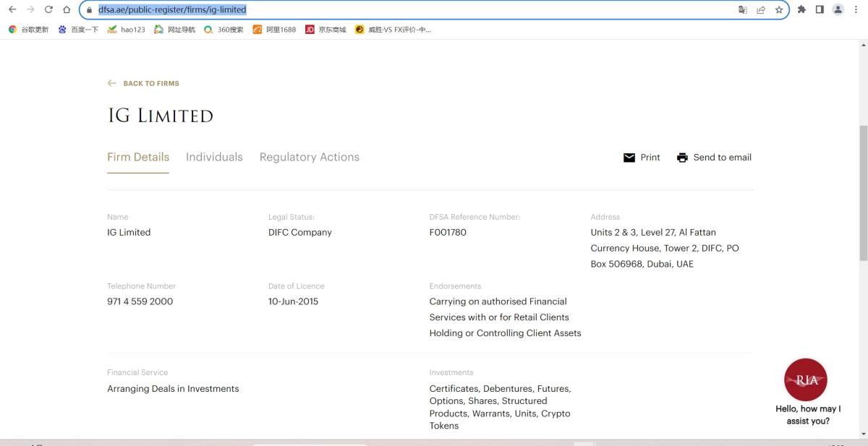Viewport: 868px width, 446px height.
Task: Toggle the browser side panel icon
Action: point(820,9)
